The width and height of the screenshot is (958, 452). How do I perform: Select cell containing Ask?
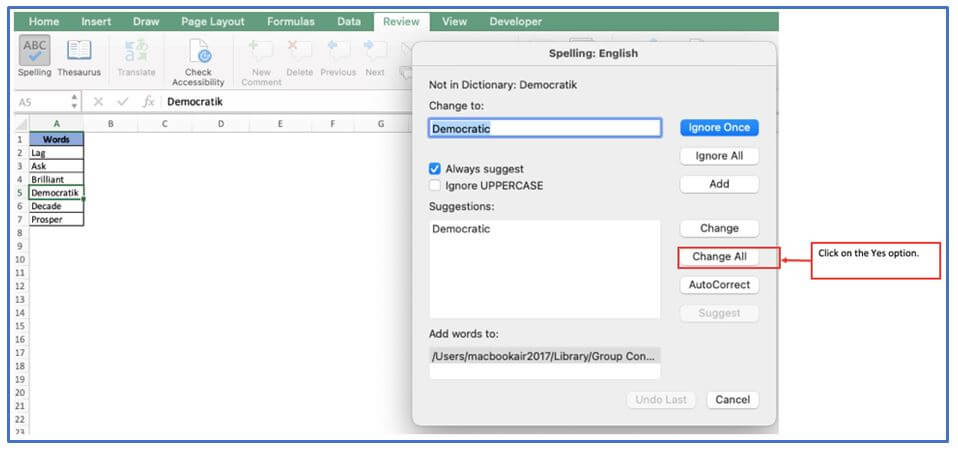point(56,166)
